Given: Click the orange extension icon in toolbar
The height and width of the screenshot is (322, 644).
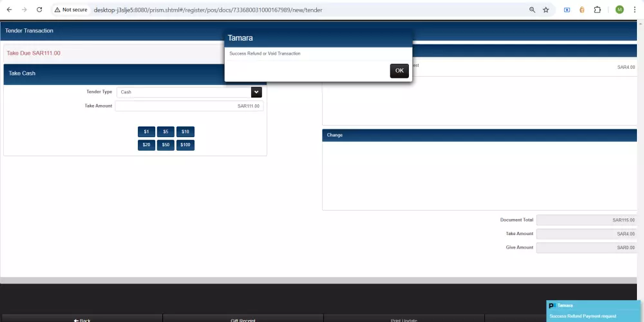Looking at the screenshot, I should (x=582, y=10).
